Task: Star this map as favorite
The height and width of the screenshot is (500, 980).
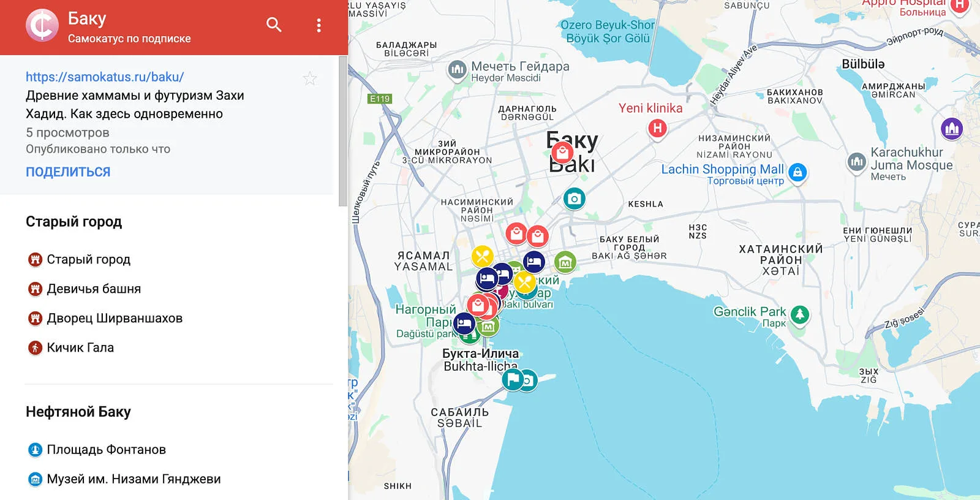Action: click(x=310, y=78)
